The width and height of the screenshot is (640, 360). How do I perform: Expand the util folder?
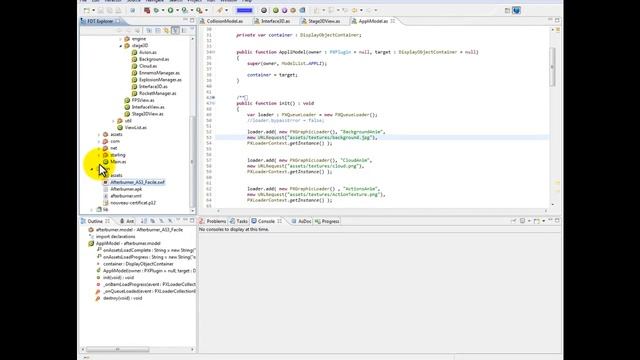(113, 121)
